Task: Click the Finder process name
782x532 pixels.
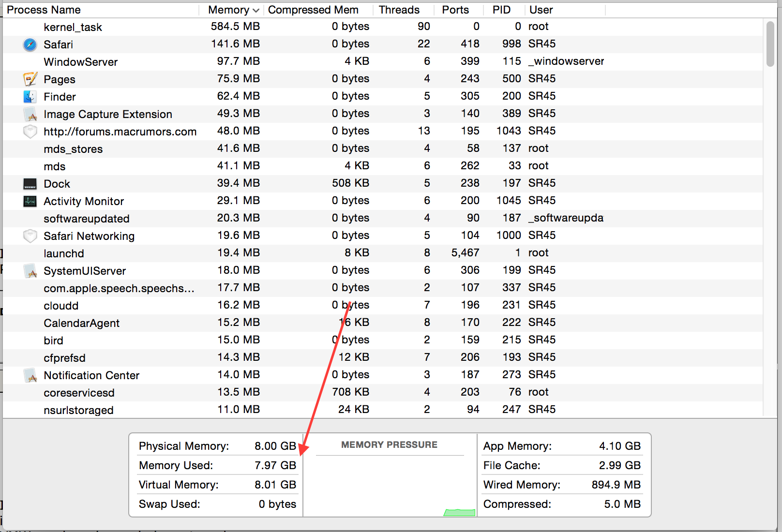Action: [x=60, y=97]
